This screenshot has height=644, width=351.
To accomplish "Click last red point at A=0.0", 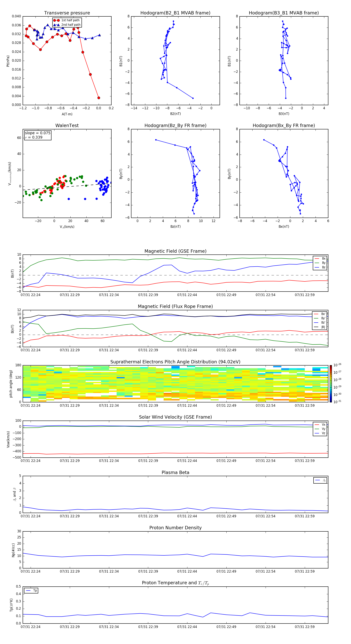I will tap(99, 98).
